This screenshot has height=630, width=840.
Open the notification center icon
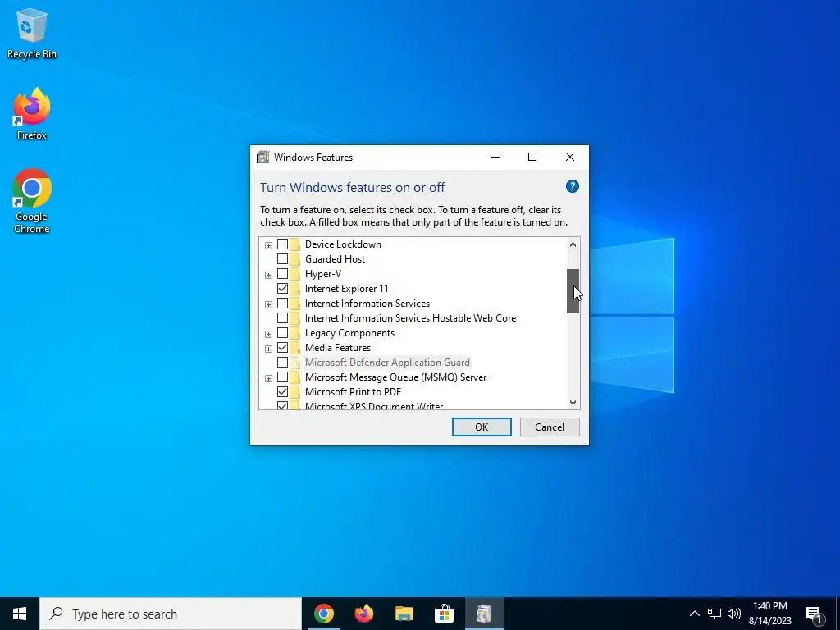[x=814, y=614]
